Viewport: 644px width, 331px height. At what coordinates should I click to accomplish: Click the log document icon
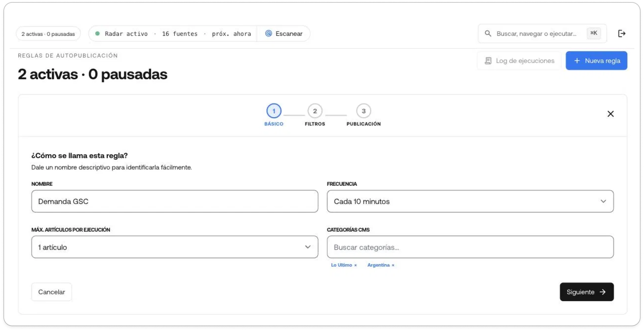(488, 61)
